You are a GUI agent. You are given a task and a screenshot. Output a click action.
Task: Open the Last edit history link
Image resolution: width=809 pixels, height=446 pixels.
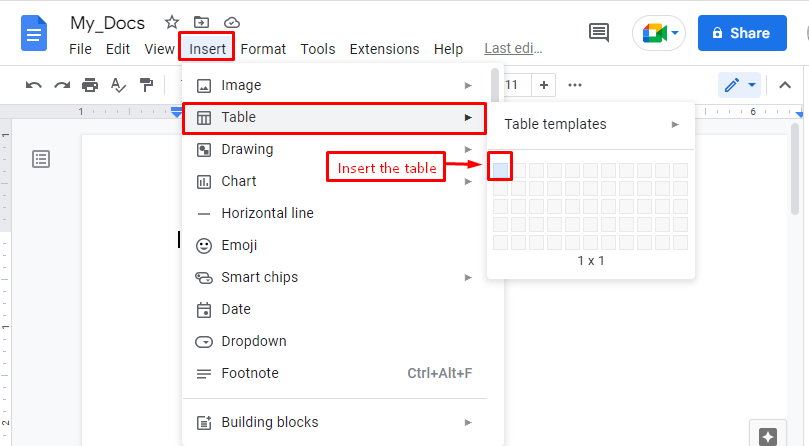pos(513,49)
